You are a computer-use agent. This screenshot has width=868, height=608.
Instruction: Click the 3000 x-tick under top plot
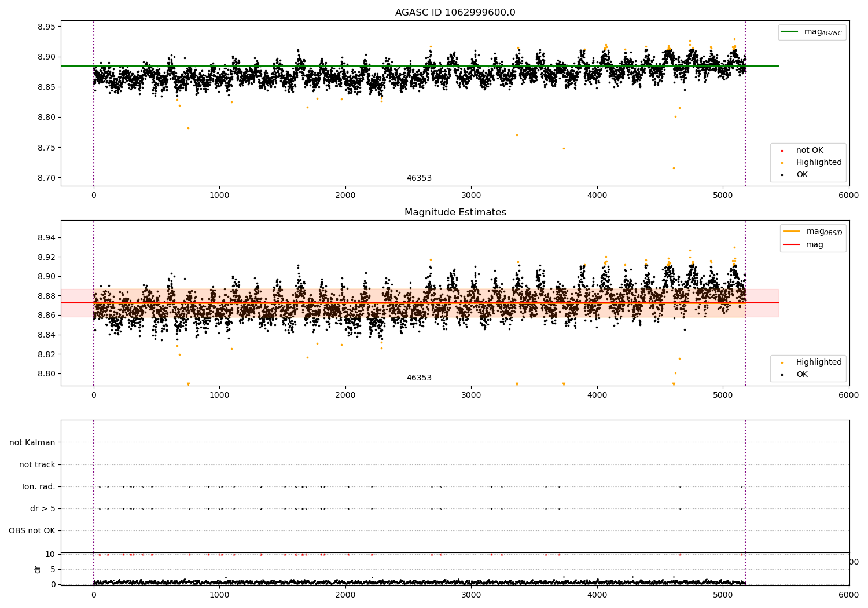pyautogui.click(x=471, y=195)
